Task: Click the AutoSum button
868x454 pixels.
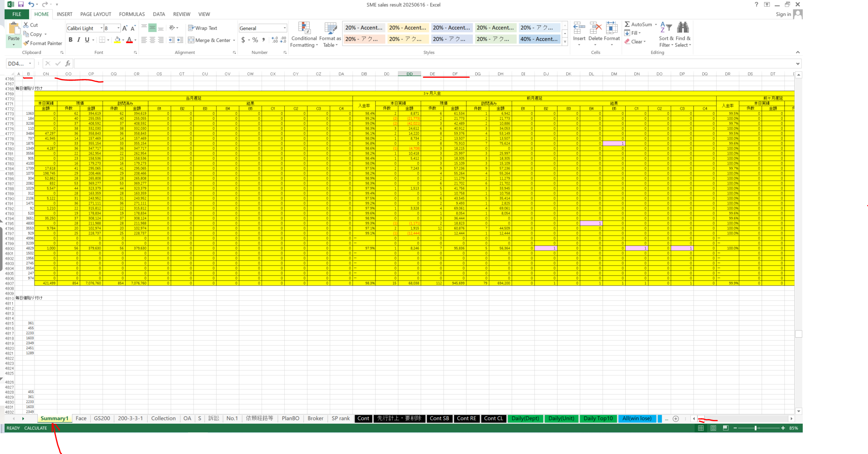Action: point(639,25)
